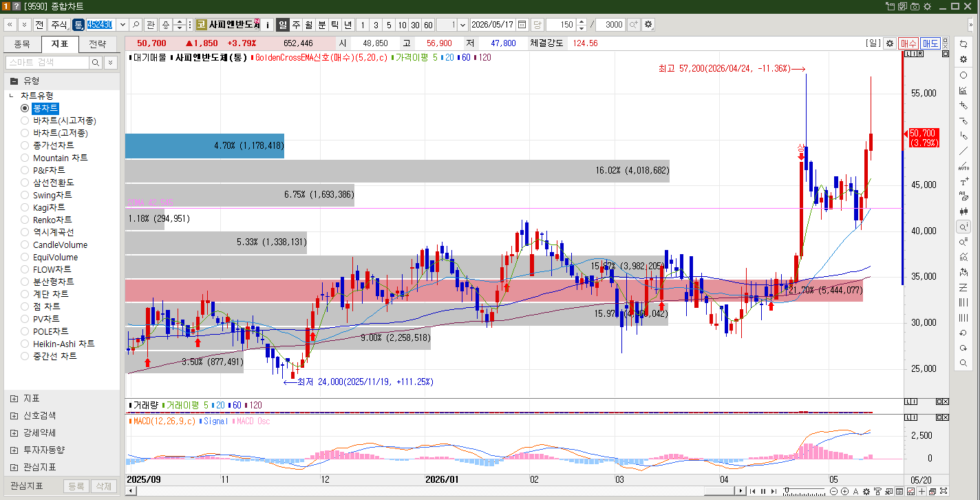Expand the 신호검색 section
This screenshot has width=980, height=500.
pyautogui.click(x=14, y=415)
